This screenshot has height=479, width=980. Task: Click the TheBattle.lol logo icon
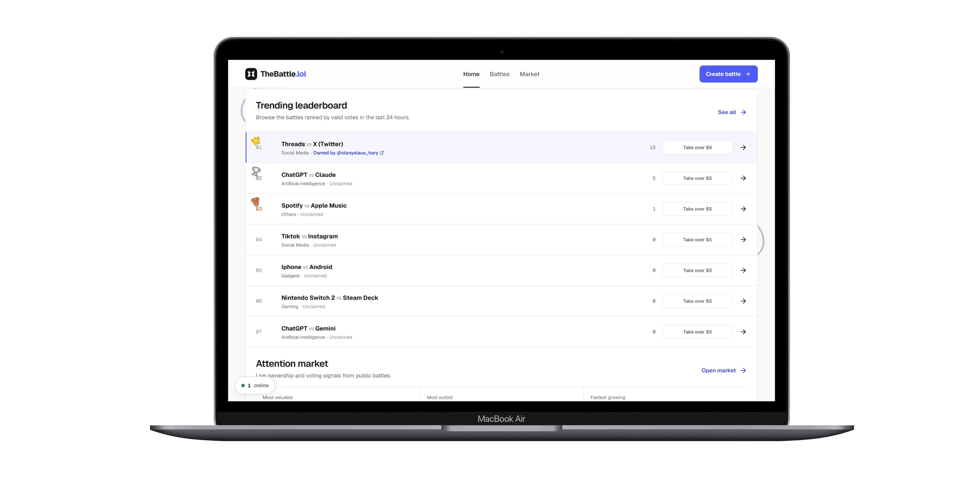point(251,74)
